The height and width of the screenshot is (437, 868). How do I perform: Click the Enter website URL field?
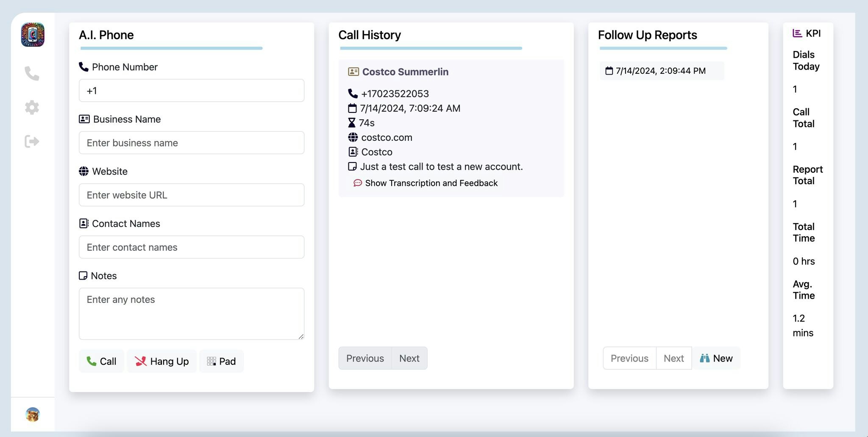tap(192, 195)
